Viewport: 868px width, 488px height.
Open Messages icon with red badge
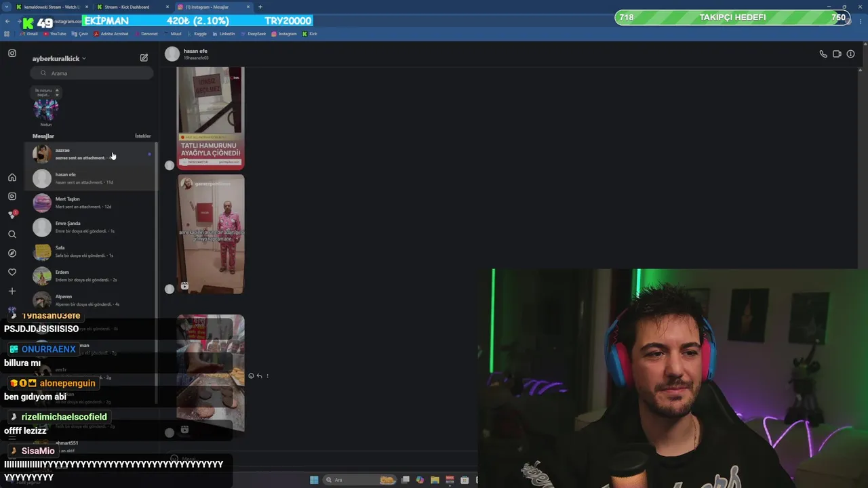tap(12, 215)
